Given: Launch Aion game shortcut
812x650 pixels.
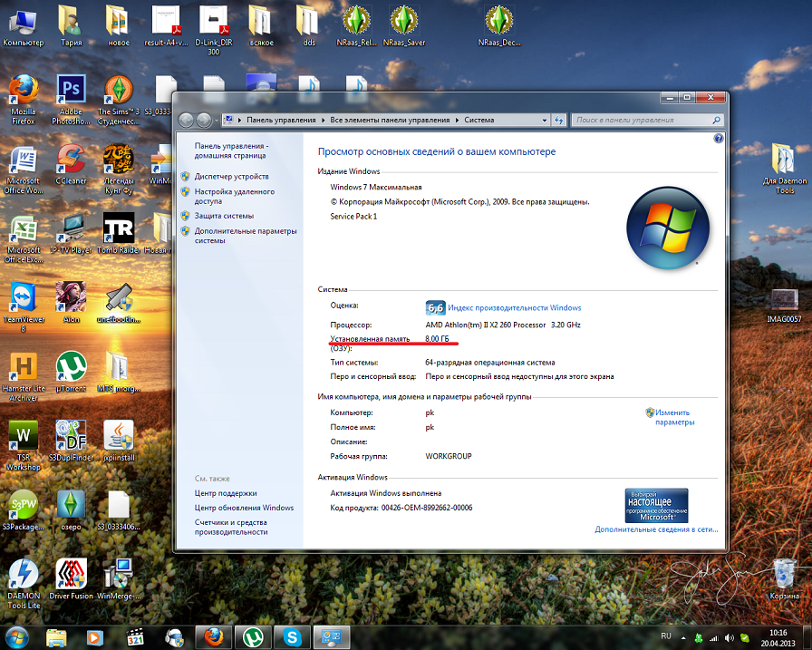Looking at the screenshot, I should point(71,303).
